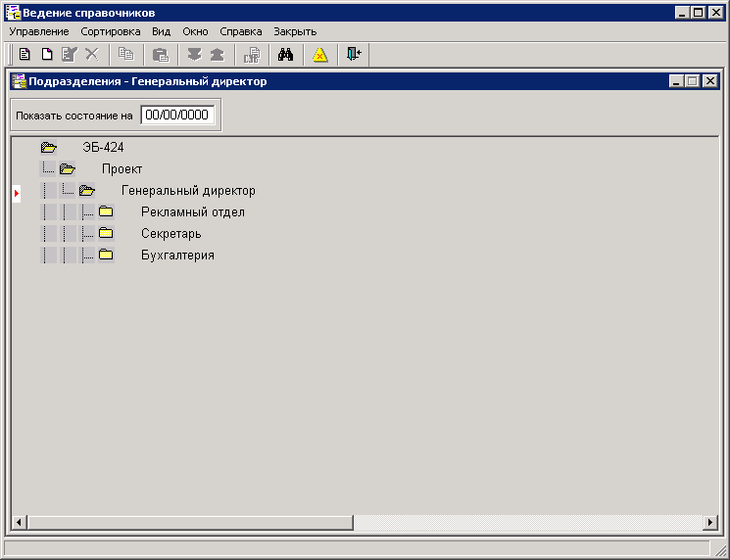Click the blank new document toolbar icon
Screen dimensions: 730x560
click(47, 55)
